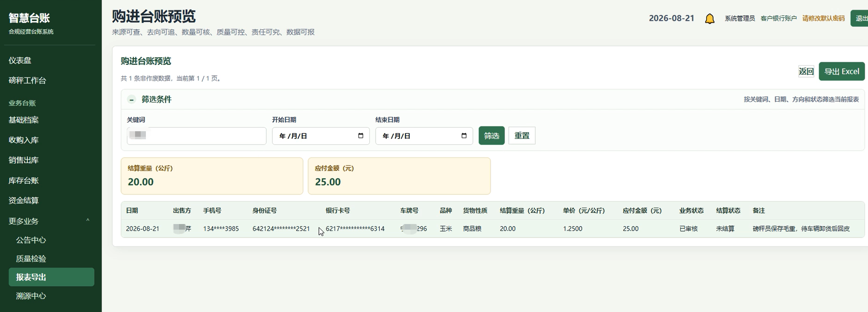The image size is (868, 312).
Task: Select the active 报表导出 item
Action: click(51, 277)
